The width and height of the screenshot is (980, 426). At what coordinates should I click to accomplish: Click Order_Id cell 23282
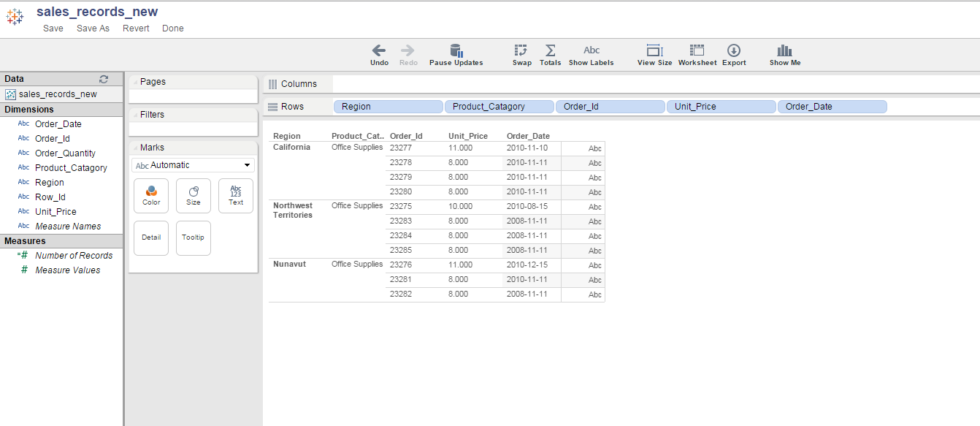(x=401, y=294)
